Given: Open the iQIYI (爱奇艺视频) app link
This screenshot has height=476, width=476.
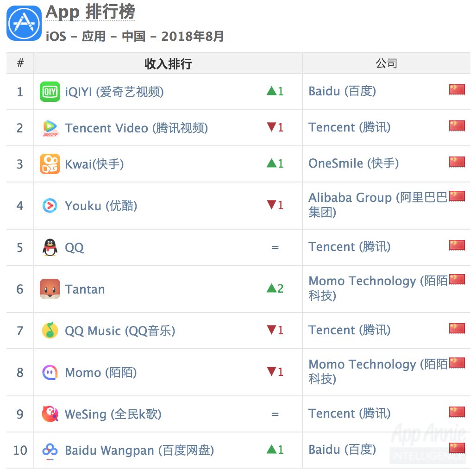Looking at the screenshot, I should [114, 92].
